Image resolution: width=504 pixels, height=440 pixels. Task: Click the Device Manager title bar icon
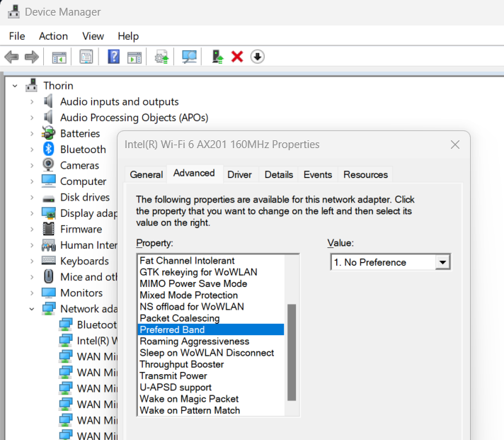[x=13, y=12]
